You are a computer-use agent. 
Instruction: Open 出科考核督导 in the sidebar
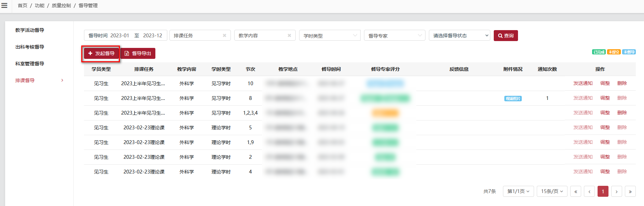point(30,47)
